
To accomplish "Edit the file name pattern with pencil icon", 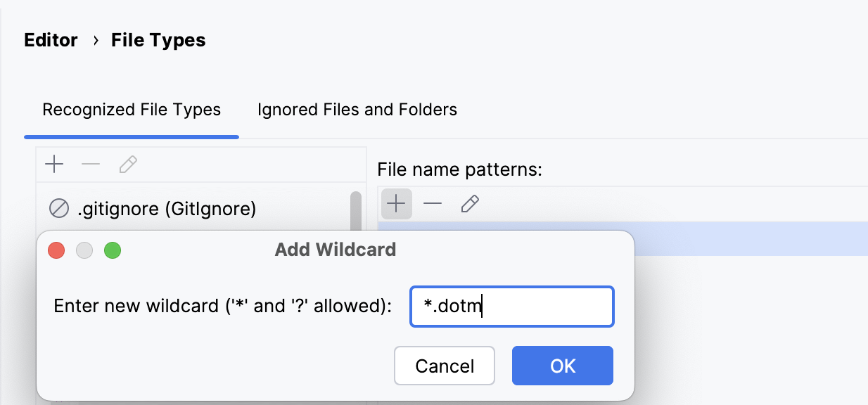I will [470, 204].
